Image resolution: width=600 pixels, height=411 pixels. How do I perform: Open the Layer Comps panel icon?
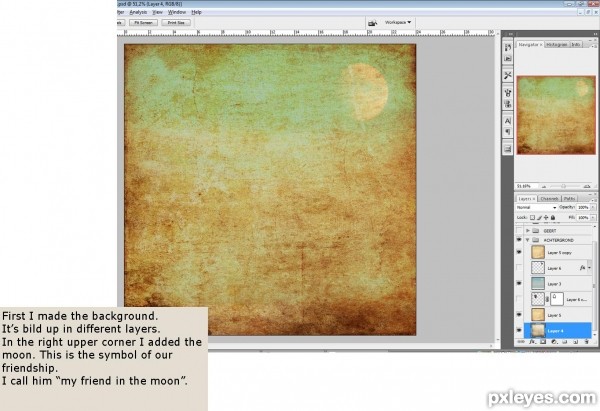click(x=508, y=149)
